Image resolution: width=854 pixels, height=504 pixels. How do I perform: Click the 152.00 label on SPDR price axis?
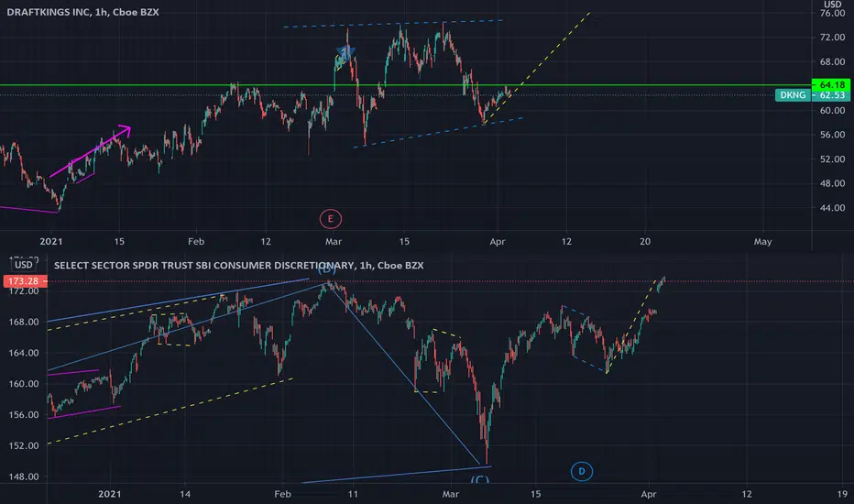point(24,445)
